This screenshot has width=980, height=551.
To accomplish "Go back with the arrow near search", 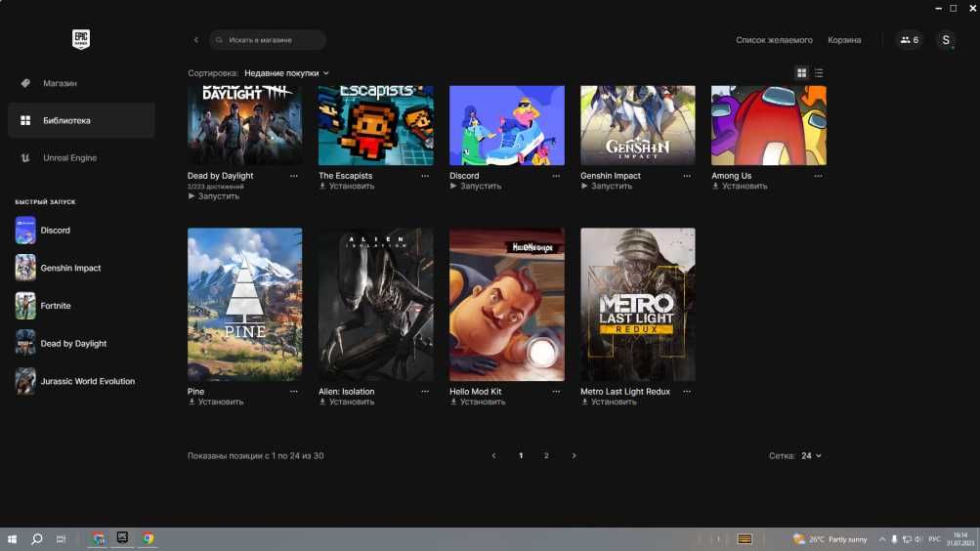I will [x=196, y=40].
